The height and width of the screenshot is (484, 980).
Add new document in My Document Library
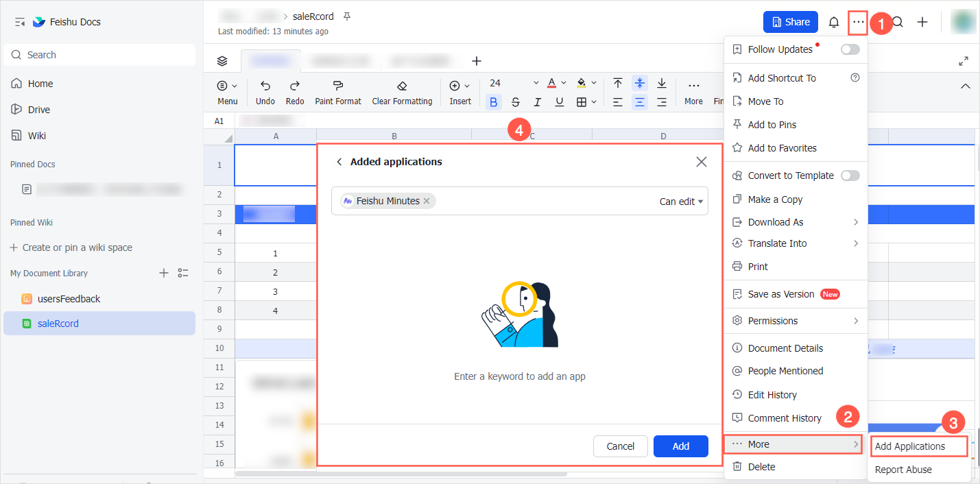tap(163, 273)
